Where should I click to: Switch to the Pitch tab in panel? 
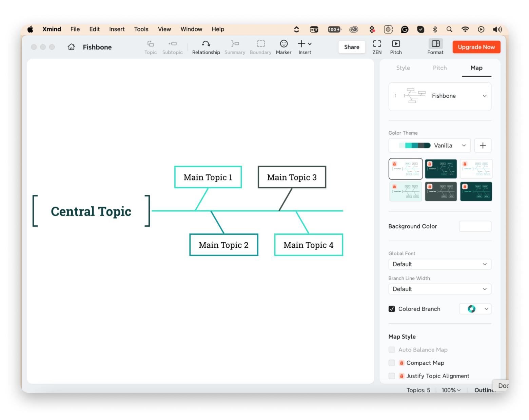pyautogui.click(x=439, y=68)
